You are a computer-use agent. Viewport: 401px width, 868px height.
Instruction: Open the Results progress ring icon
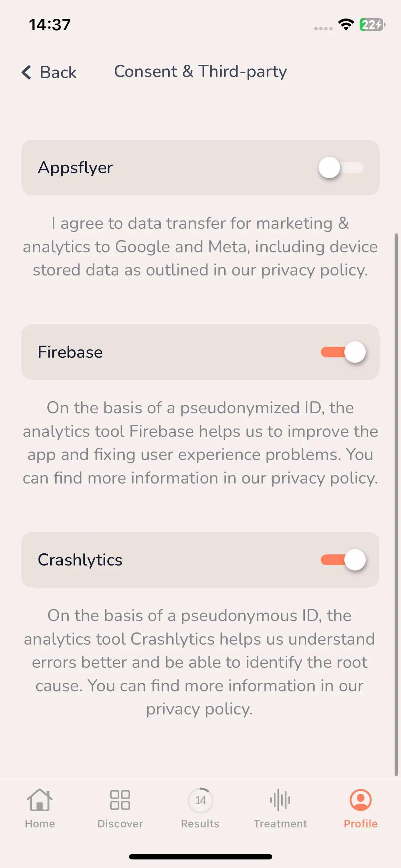pos(200,800)
